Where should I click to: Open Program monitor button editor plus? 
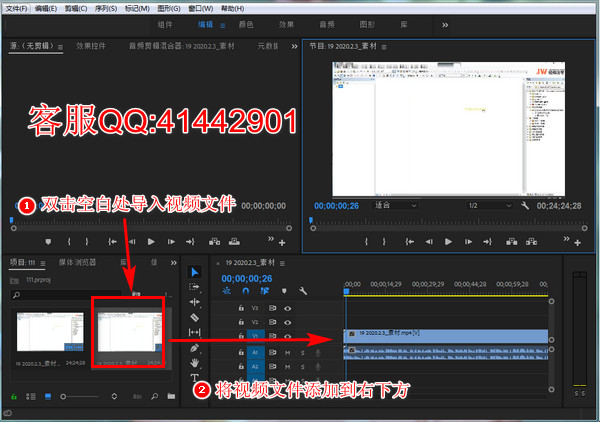pos(577,243)
